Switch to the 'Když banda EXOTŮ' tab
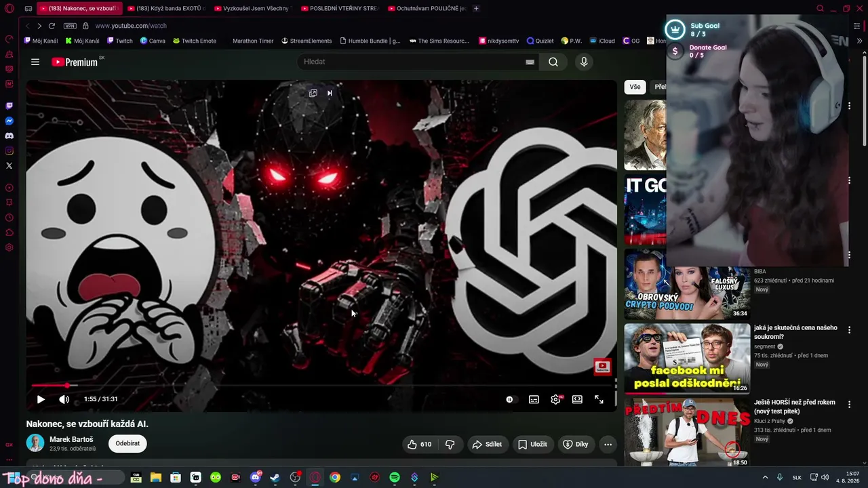 [165, 8]
